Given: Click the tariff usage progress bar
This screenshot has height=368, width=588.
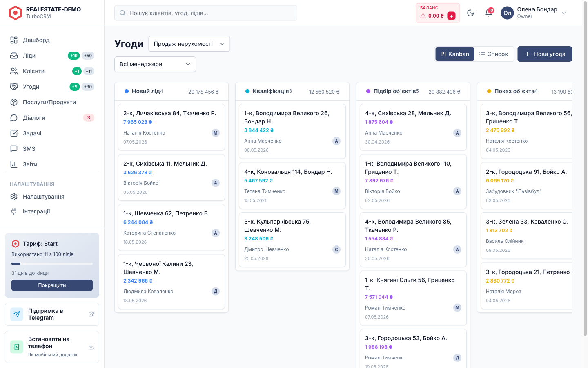Looking at the screenshot, I should [52, 264].
